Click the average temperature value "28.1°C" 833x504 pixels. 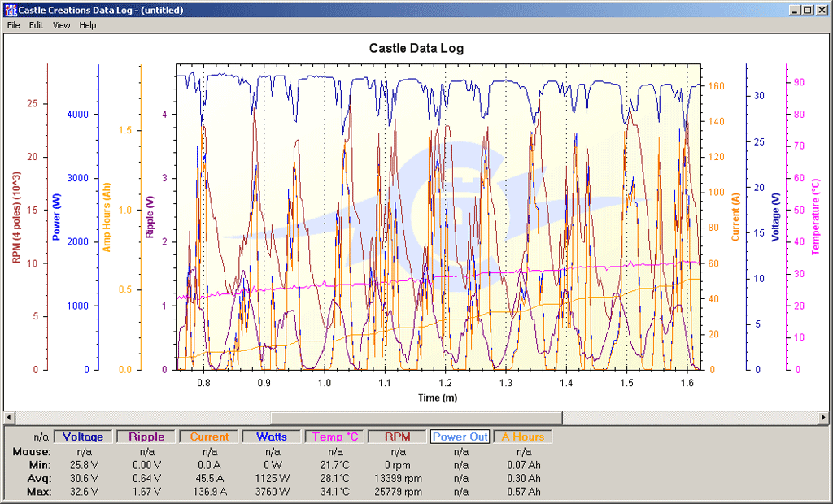click(335, 479)
